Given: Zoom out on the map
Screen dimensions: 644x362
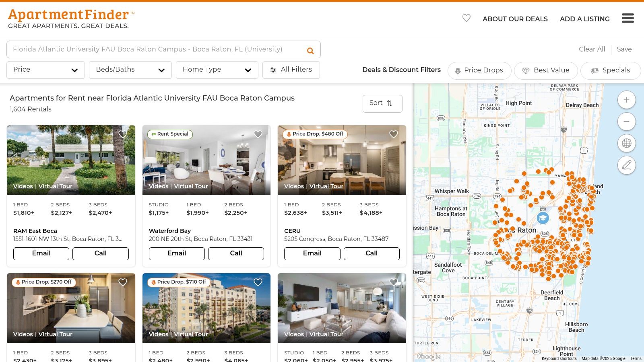Looking at the screenshot, I should tap(626, 121).
